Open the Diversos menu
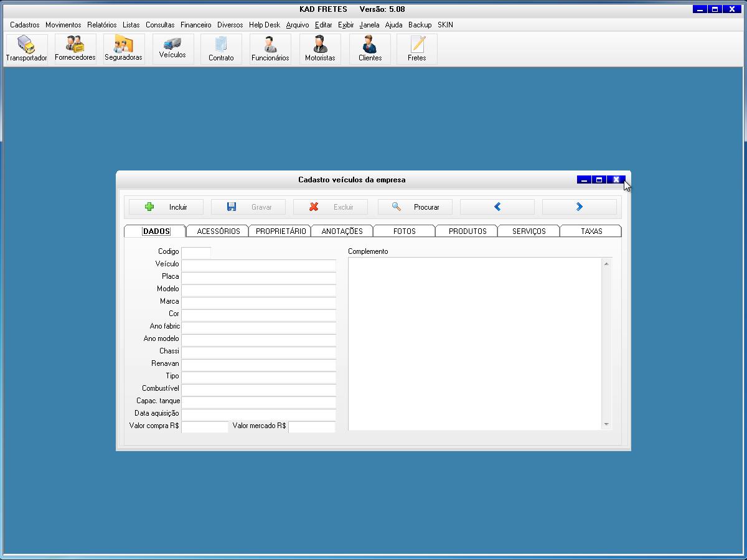 click(x=230, y=25)
